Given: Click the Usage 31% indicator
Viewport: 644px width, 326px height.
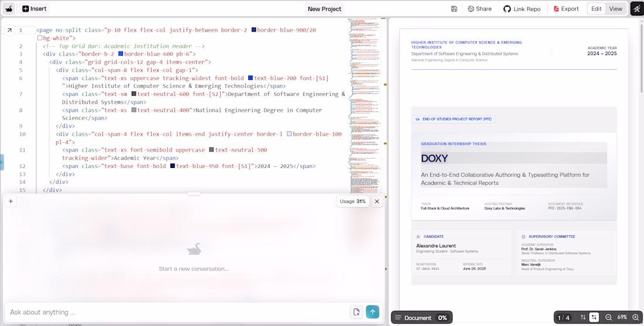Looking at the screenshot, I should coord(352,201).
